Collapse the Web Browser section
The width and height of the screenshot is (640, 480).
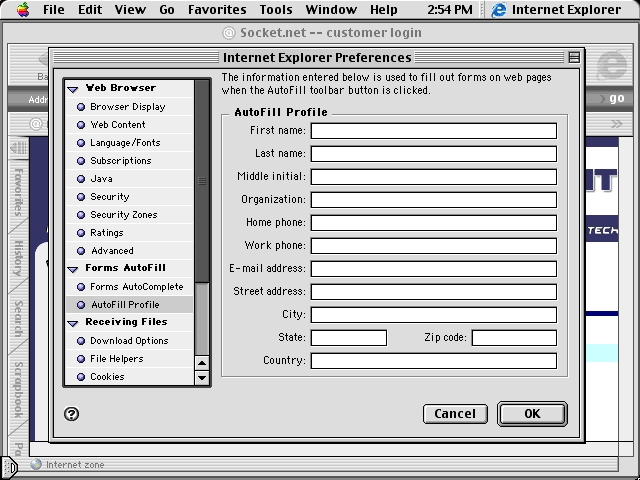coord(73,89)
